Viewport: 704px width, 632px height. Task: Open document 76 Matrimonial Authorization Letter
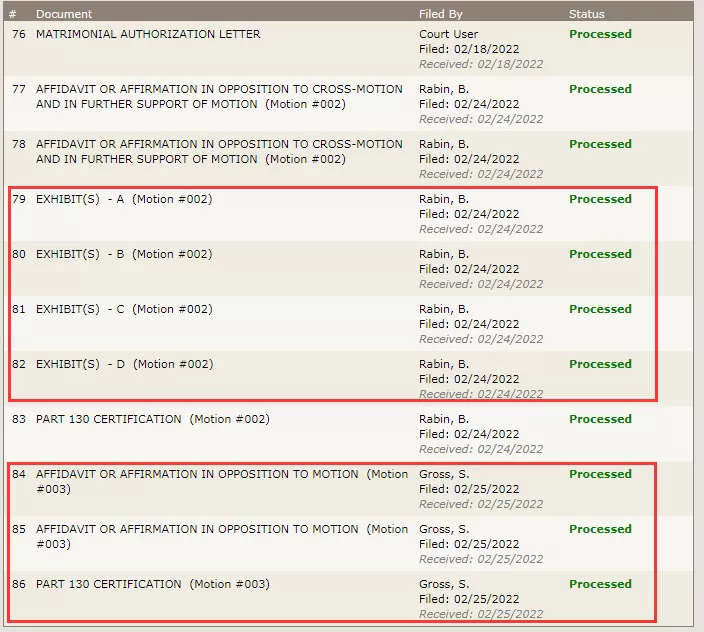pyautogui.click(x=148, y=34)
